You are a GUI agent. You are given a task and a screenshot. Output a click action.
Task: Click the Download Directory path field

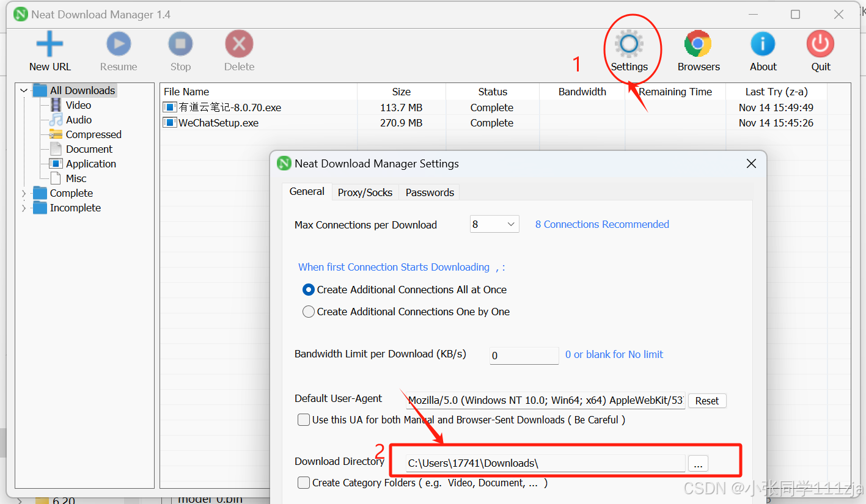546,463
